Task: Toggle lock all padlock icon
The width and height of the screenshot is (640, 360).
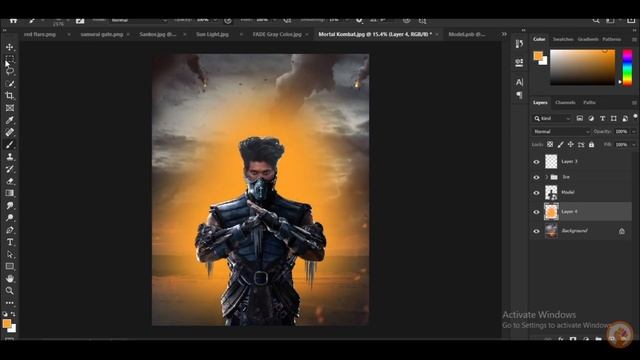Action: coord(591,144)
